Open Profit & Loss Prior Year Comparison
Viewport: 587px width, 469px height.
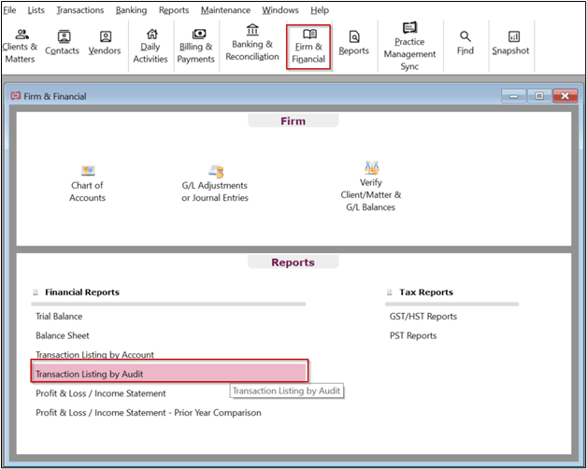click(x=148, y=412)
